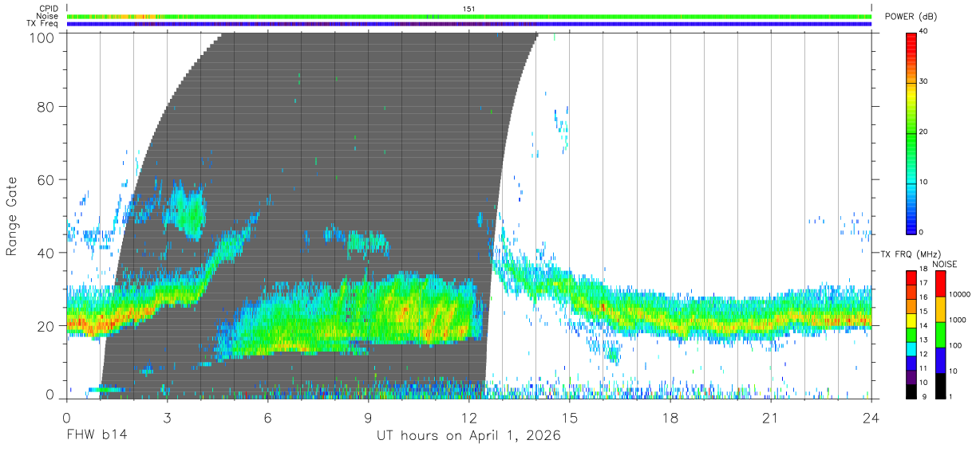Click the red 10000 NOISE swatch
980x452 pixels.
[940, 283]
